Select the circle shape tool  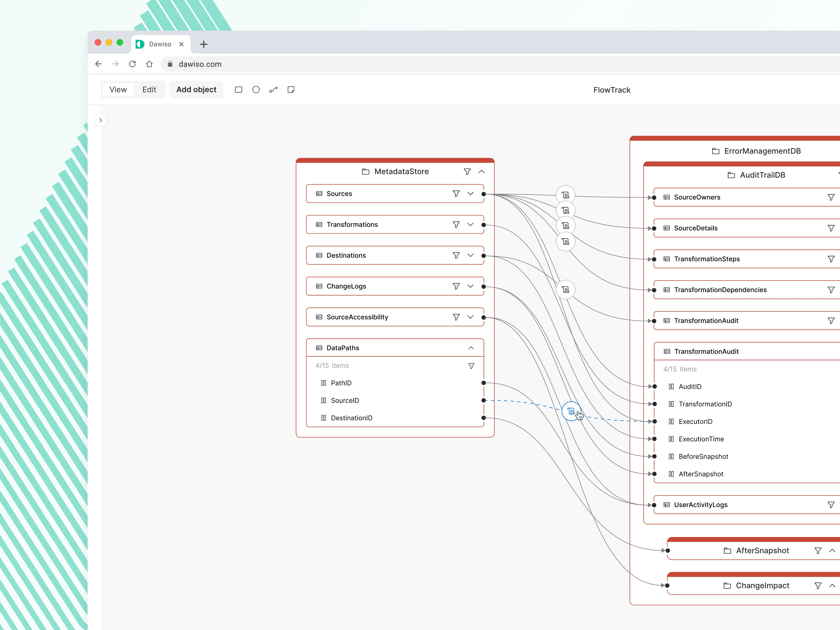pyautogui.click(x=256, y=90)
